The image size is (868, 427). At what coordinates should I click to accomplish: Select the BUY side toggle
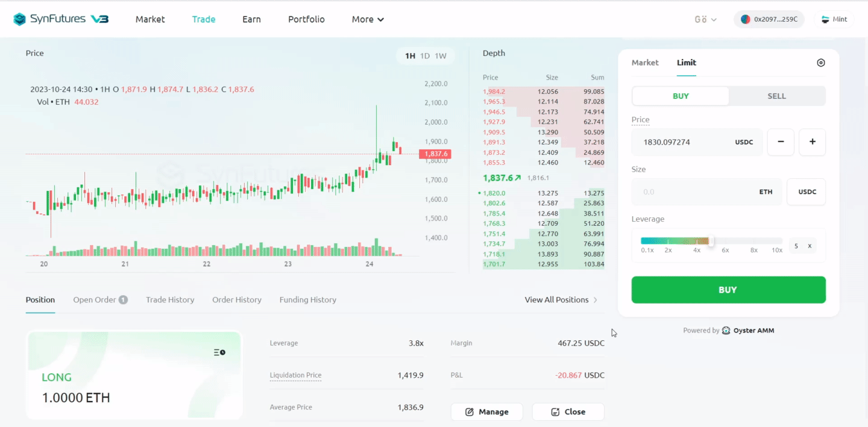pos(681,96)
